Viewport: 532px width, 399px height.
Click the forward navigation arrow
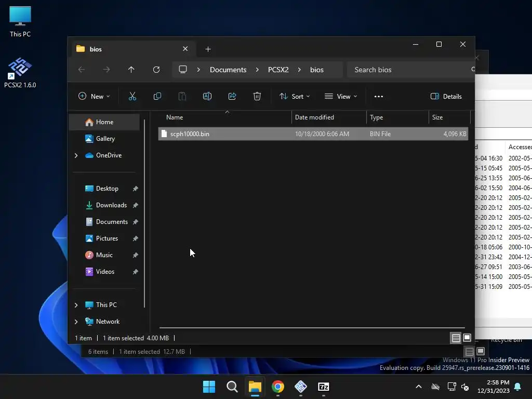coord(107,70)
